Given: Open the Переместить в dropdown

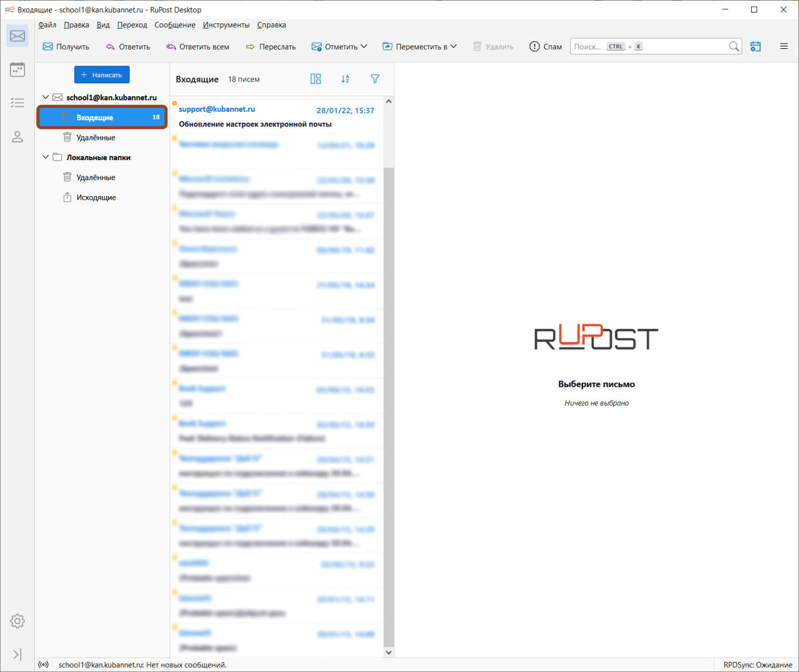Looking at the screenshot, I should click(x=420, y=46).
